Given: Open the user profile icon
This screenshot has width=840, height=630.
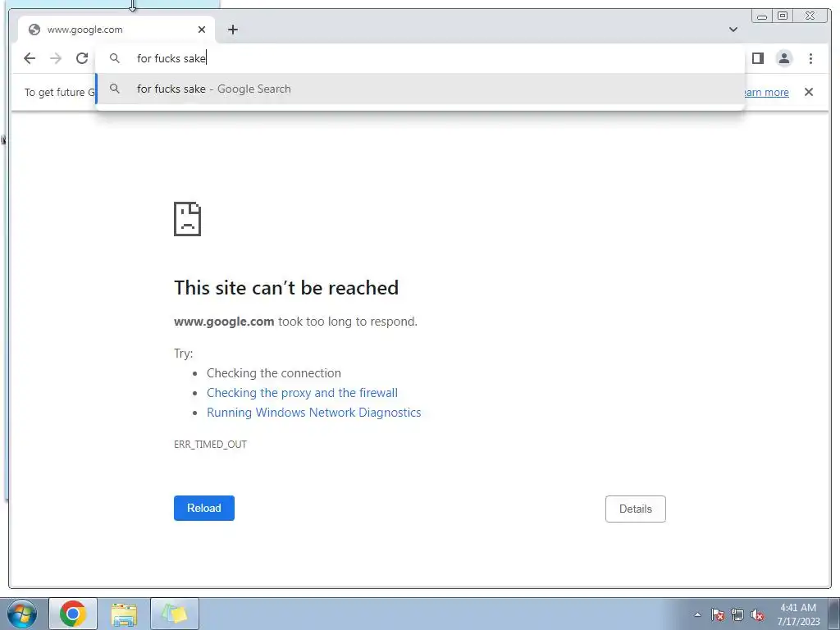Looking at the screenshot, I should [x=784, y=58].
